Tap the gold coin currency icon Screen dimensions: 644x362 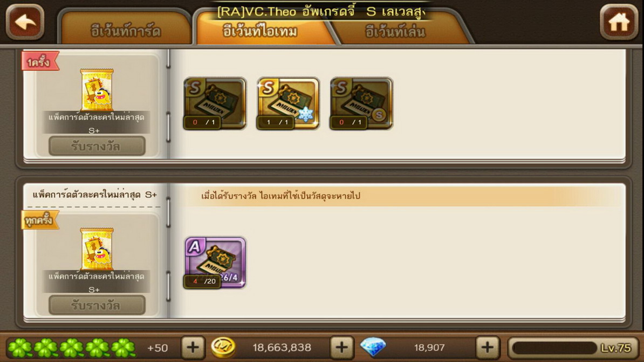click(223, 347)
